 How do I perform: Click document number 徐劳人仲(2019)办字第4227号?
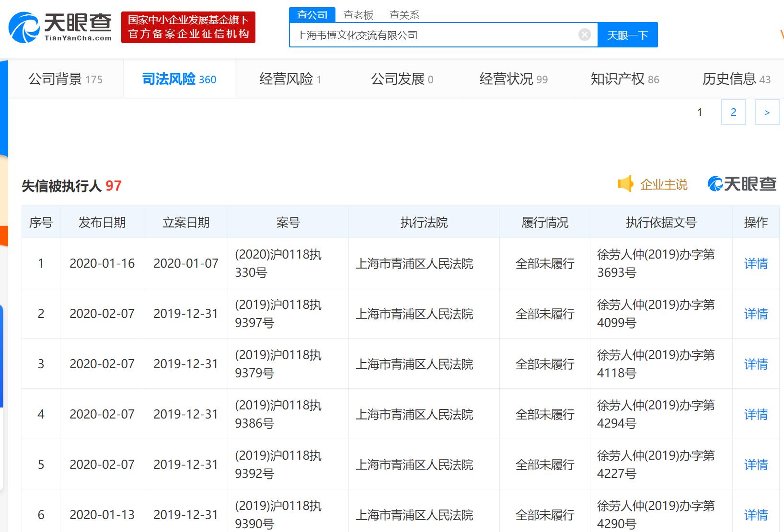tap(656, 464)
